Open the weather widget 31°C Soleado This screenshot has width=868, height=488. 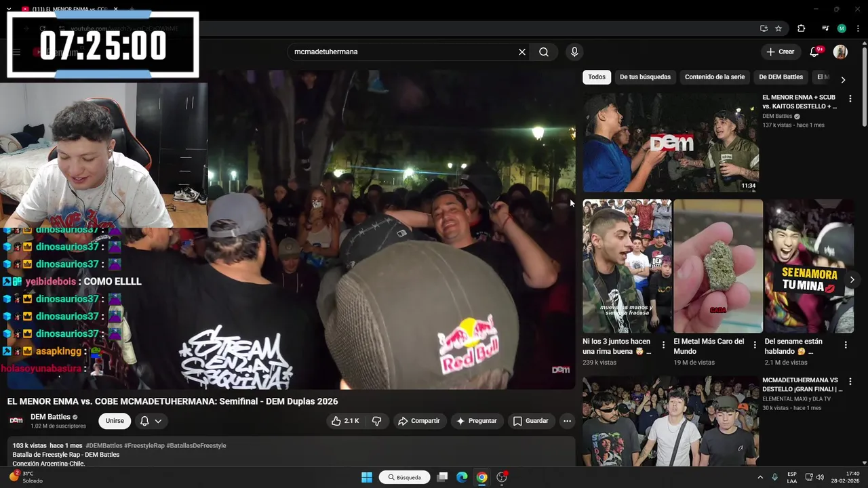pyautogui.click(x=26, y=477)
